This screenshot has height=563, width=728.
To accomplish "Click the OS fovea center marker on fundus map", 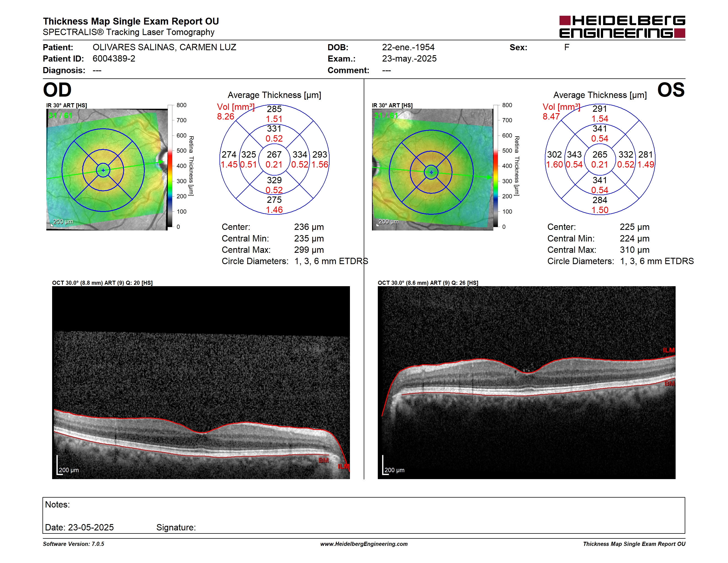I will coord(431,172).
